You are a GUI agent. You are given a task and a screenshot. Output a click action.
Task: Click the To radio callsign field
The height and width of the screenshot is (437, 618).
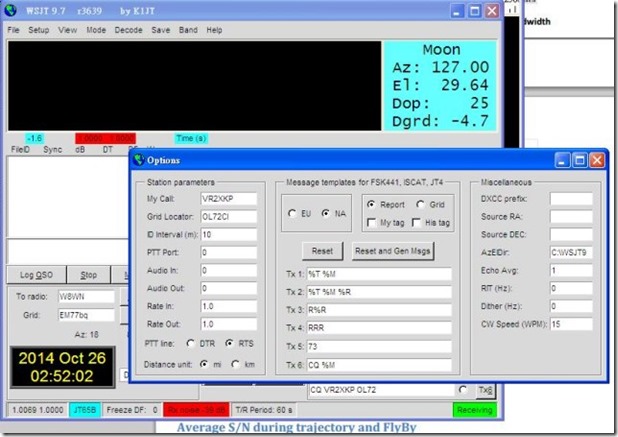(x=86, y=296)
